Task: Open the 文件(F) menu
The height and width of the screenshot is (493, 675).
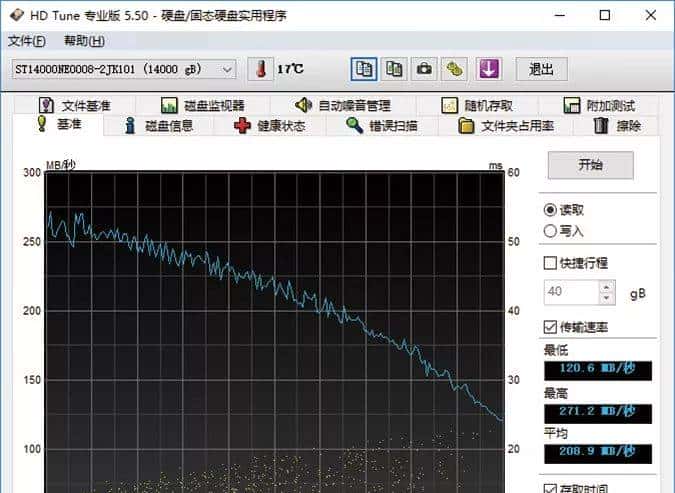Action: click(x=27, y=41)
